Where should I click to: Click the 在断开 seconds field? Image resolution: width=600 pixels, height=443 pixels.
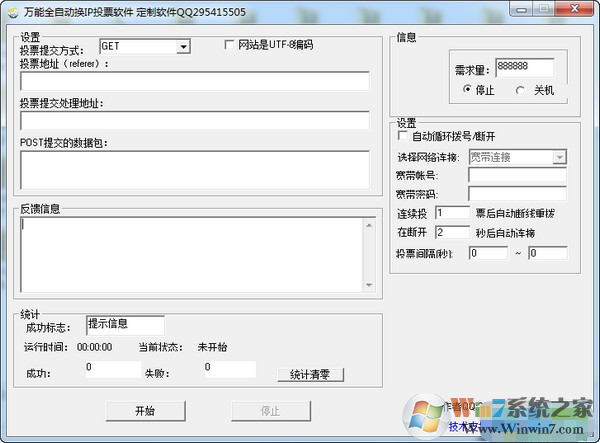(451, 232)
